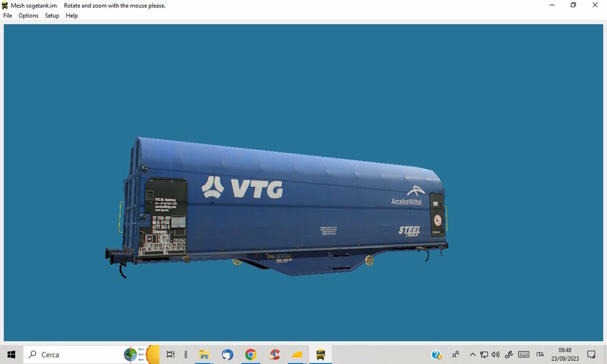The width and height of the screenshot is (607, 364).
Task: Click the 3D wagon mesh viewport
Action: coord(303,183)
